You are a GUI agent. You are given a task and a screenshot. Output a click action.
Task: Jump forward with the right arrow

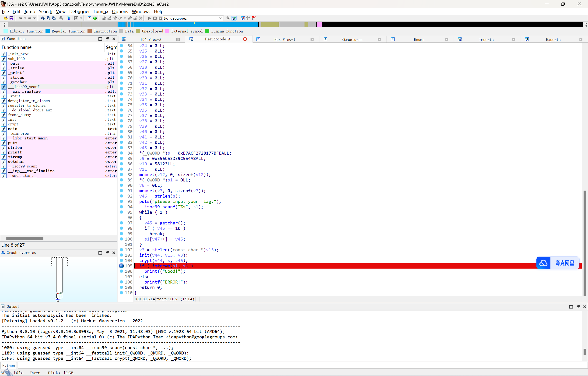tap(30, 18)
